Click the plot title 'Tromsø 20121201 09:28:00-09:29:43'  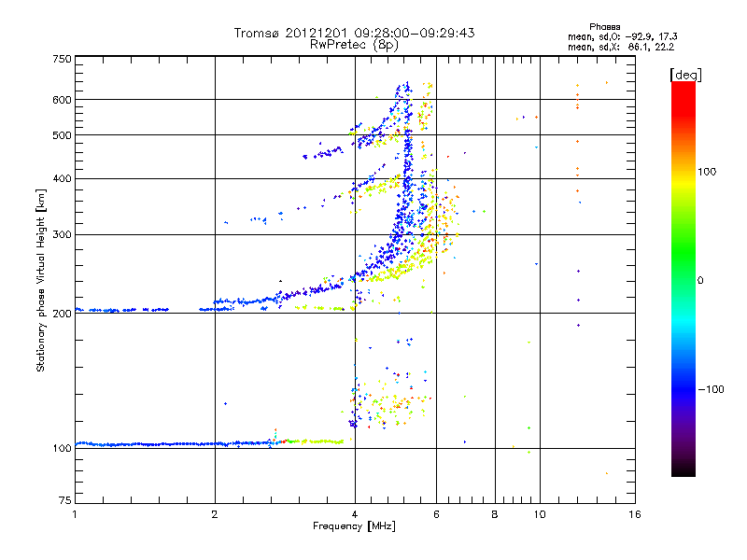[354, 33]
